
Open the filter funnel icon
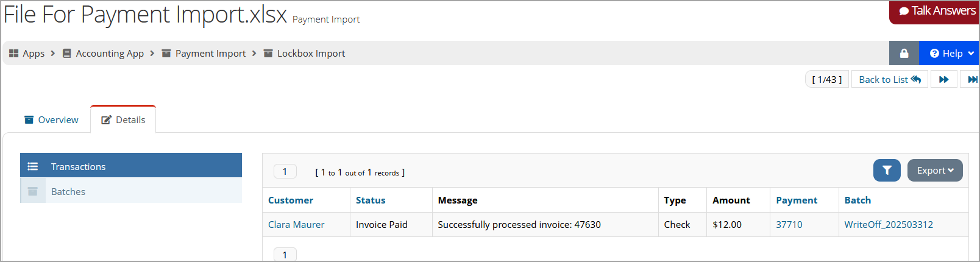point(887,171)
